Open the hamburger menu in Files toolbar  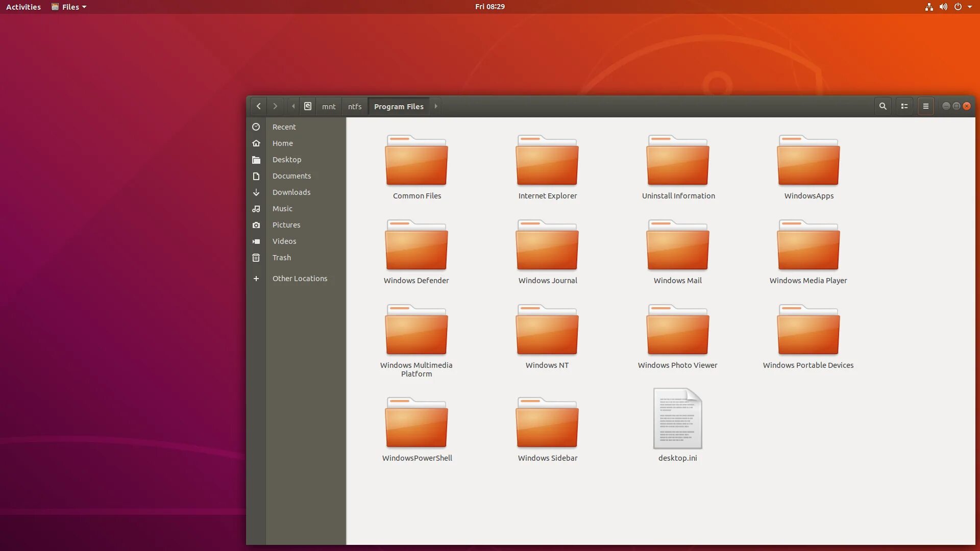(x=925, y=106)
